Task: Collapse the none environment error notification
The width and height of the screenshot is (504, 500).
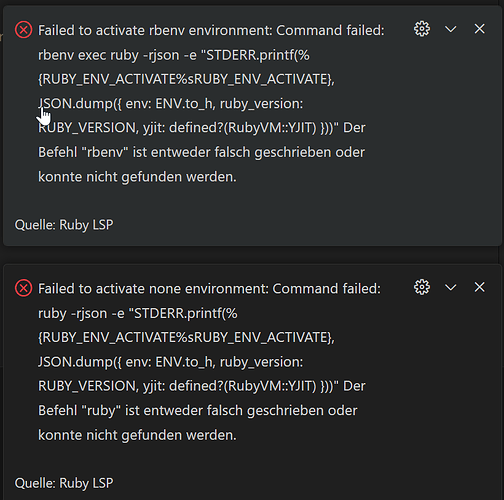Action: [451, 287]
